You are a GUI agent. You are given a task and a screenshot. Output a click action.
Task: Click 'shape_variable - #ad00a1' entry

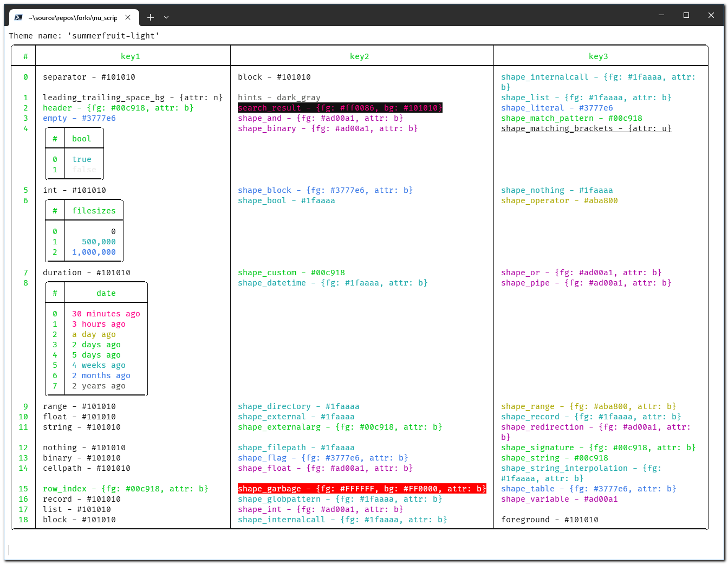(x=560, y=499)
